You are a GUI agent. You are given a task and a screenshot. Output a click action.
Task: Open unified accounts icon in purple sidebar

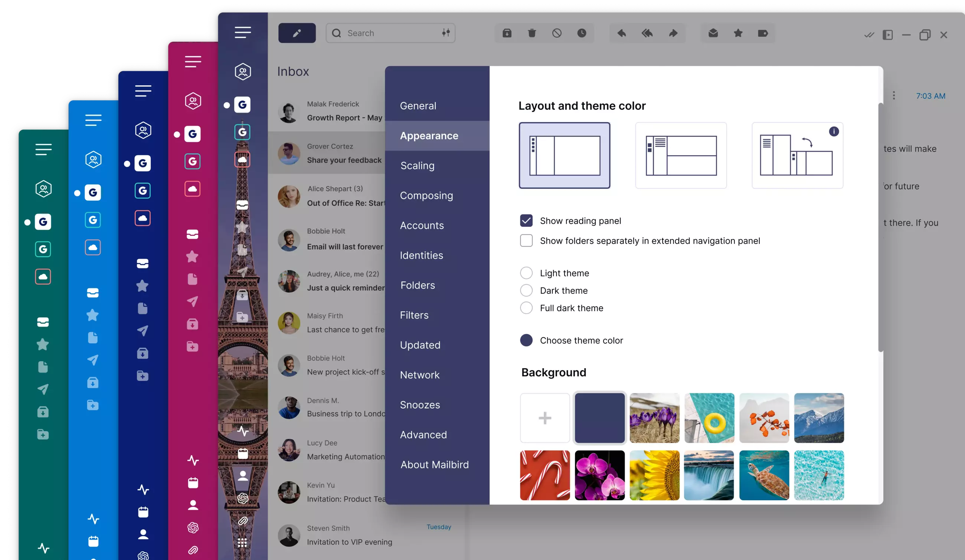point(243,72)
